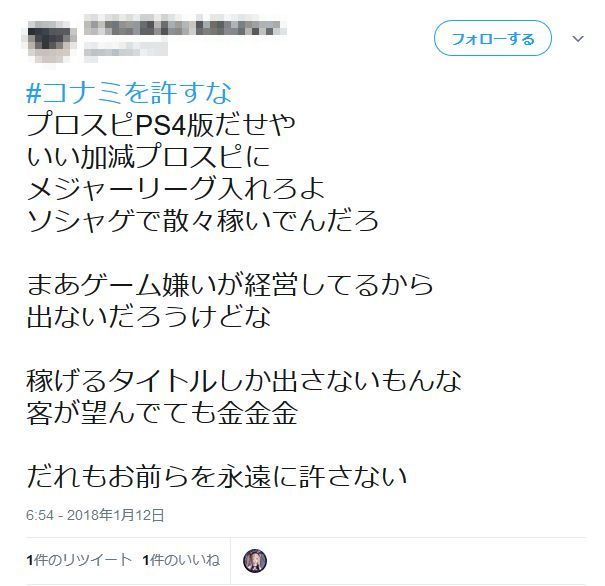Click the line ソシャゲで散々稼いでんだろ
The width and height of the screenshot is (605, 586).
pos(203,221)
